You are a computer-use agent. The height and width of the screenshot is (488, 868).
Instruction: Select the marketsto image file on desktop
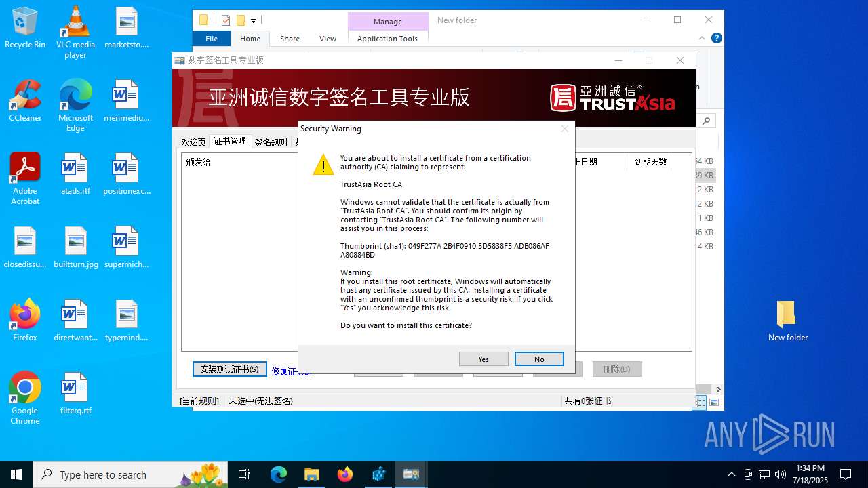[x=126, y=28]
